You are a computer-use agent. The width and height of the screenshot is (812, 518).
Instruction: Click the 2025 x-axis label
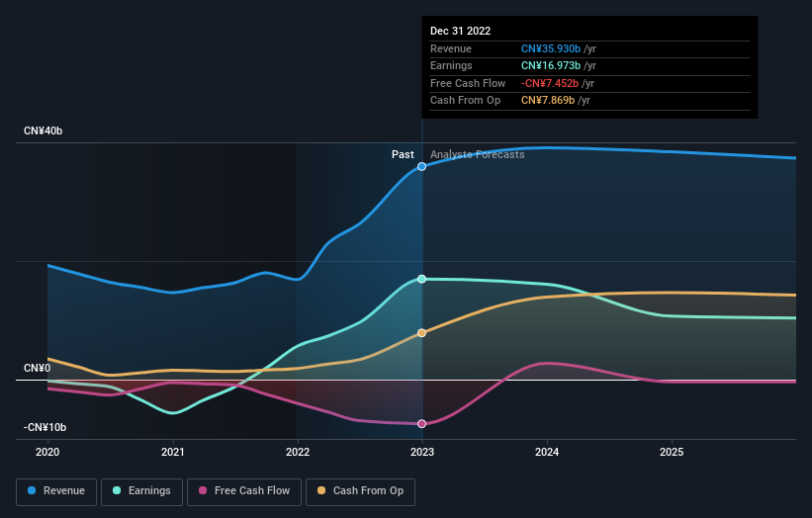click(672, 453)
